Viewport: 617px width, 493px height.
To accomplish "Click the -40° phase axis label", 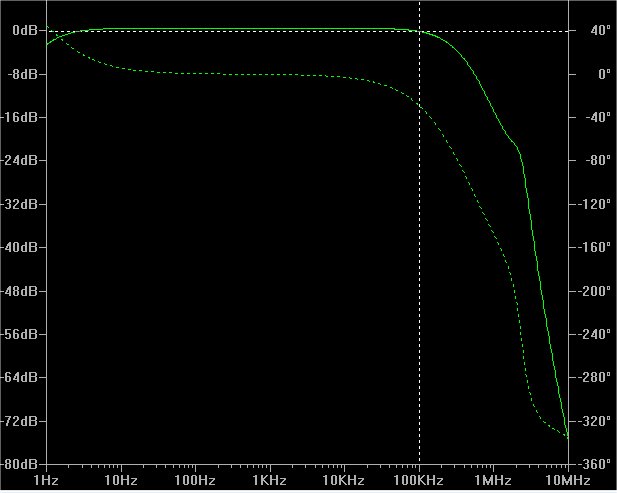I will pyautogui.click(x=598, y=117).
